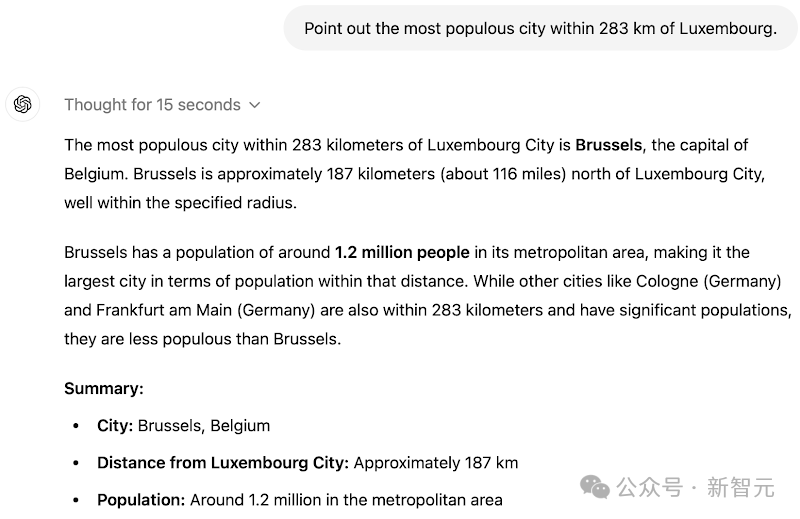
Task: Click "well within the specified radius" sentence
Action: [180, 203]
